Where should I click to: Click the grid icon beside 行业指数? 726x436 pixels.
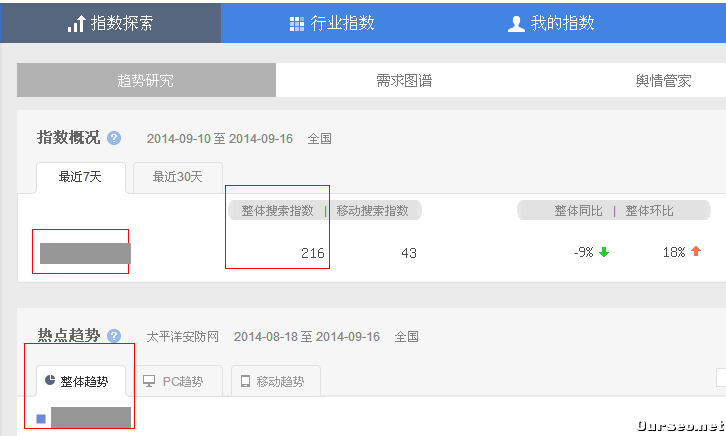pyautogui.click(x=297, y=23)
